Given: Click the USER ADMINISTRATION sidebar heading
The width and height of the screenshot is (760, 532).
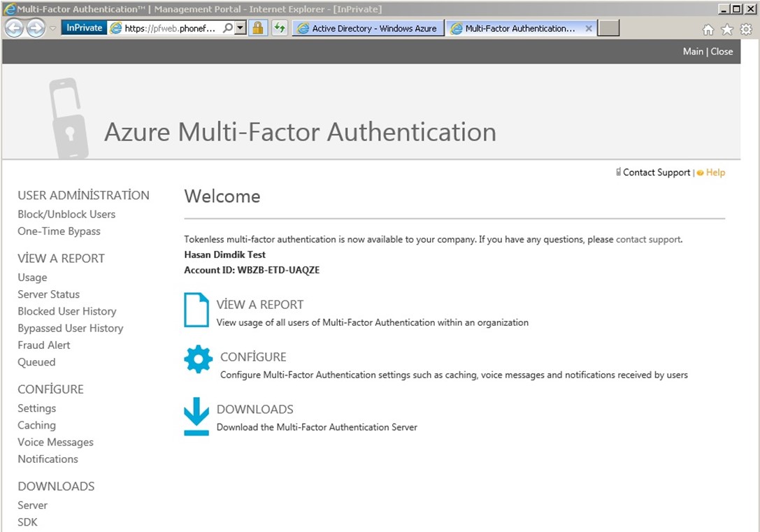Looking at the screenshot, I should (83, 195).
